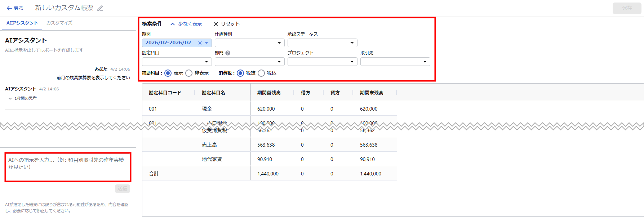Image resolution: width=644 pixels, height=219 pixels.
Task: Clear the period date range with X icon
Action: pyautogui.click(x=200, y=43)
